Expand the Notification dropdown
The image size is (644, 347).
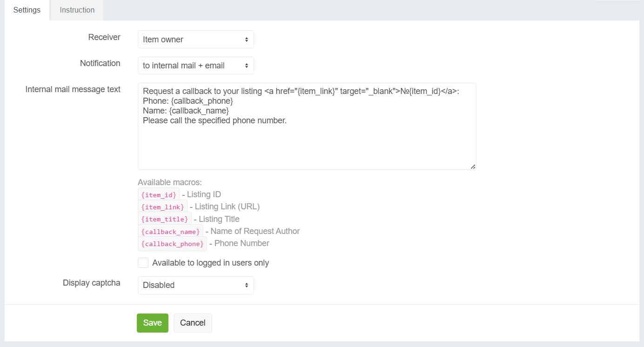click(x=195, y=66)
